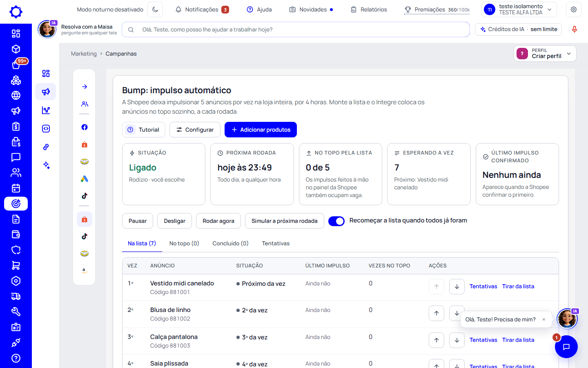The width and height of the screenshot is (588, 368).
Task: Focus the Maisa assistant search field
Action: 296,29
